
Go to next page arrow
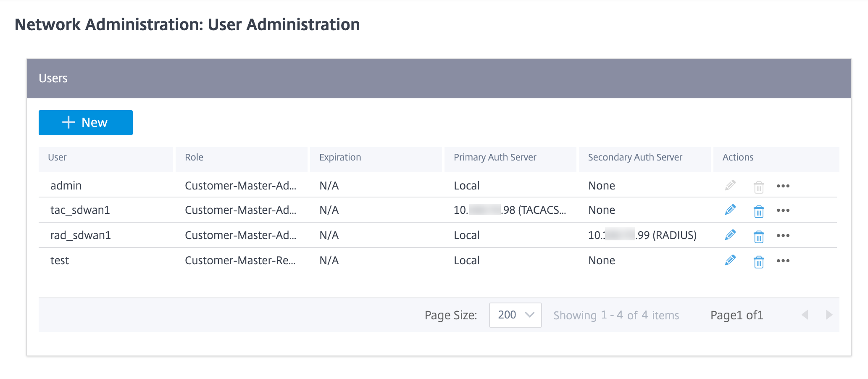click(829, 315)
